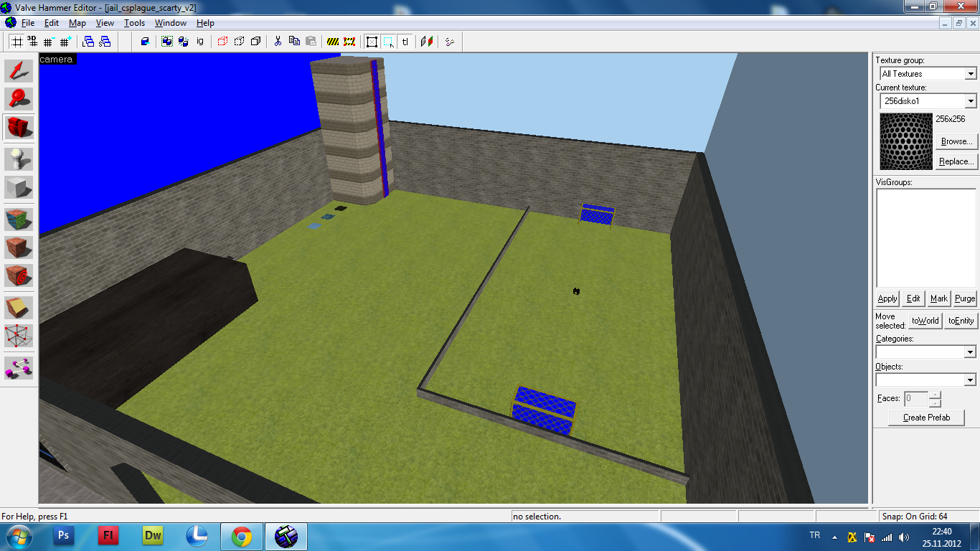Pick the Entity lightbulb tool
The image size is (980, 551).
[19, 159]
